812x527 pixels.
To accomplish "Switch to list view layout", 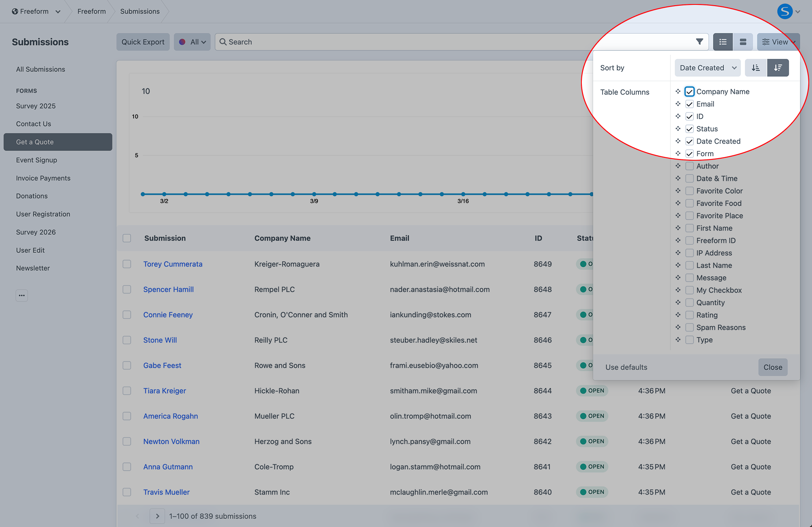I will click(723, 41).
